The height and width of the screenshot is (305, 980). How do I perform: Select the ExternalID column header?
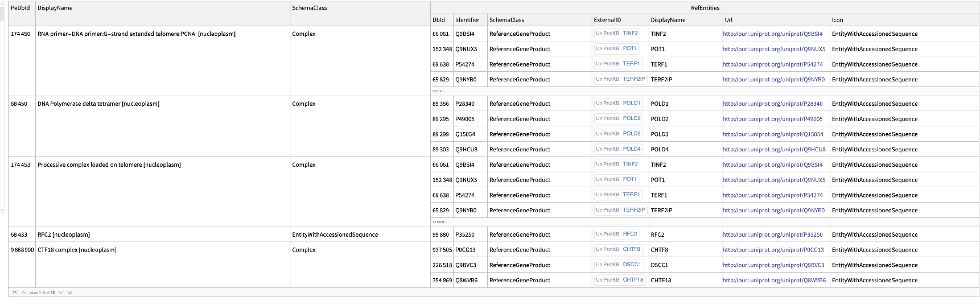(607, 20)
